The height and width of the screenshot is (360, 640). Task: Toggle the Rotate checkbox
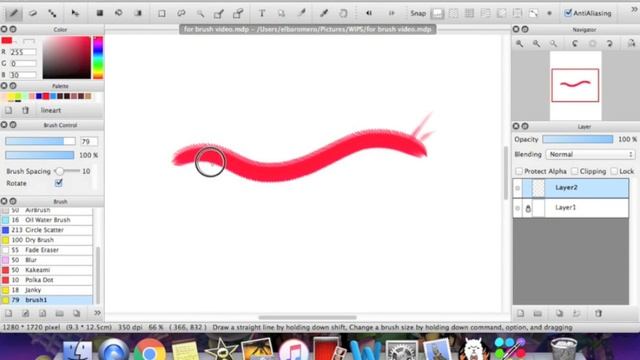tap(59, 183)
